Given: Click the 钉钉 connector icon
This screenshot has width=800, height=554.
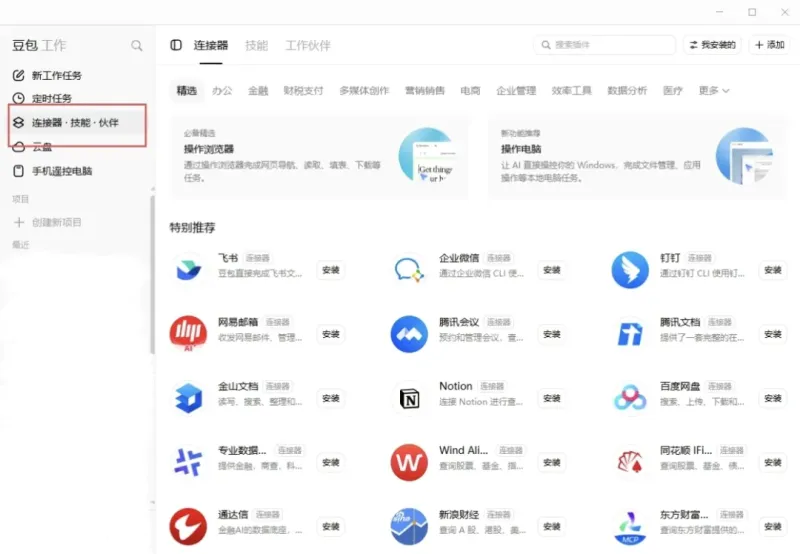Looking at the screenshot, I should click(630, 270).
